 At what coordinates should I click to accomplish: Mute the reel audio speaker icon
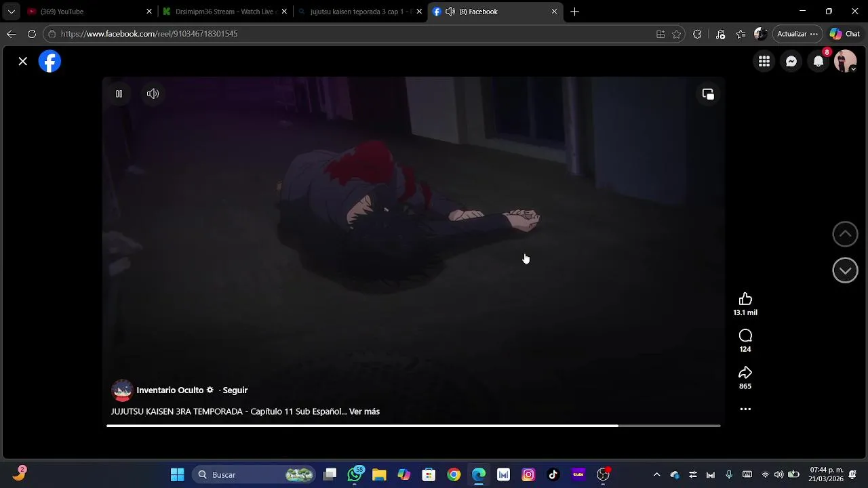pos(153,94)
